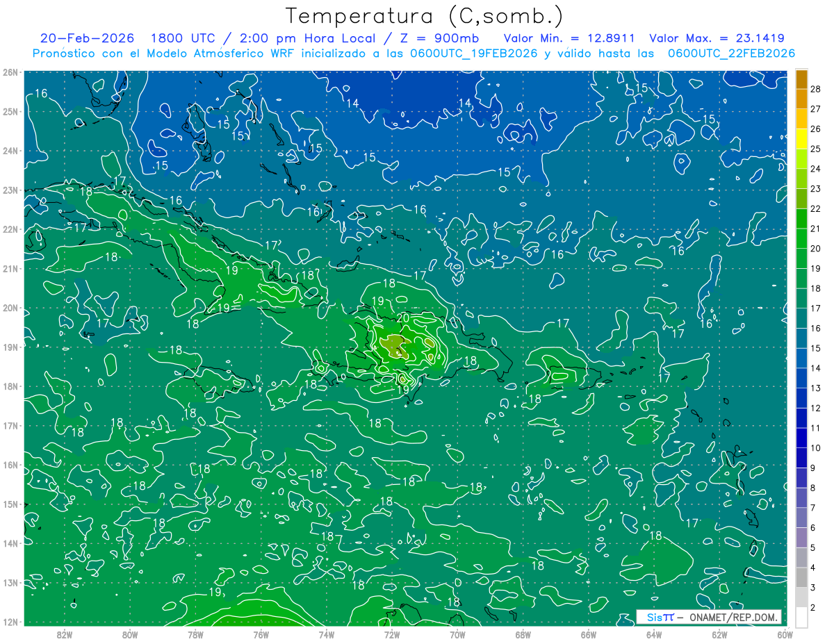The width and height of the screenshot is (834, 644).
Task: Click the latitude axis label 20N
Action: click(11, 308)
